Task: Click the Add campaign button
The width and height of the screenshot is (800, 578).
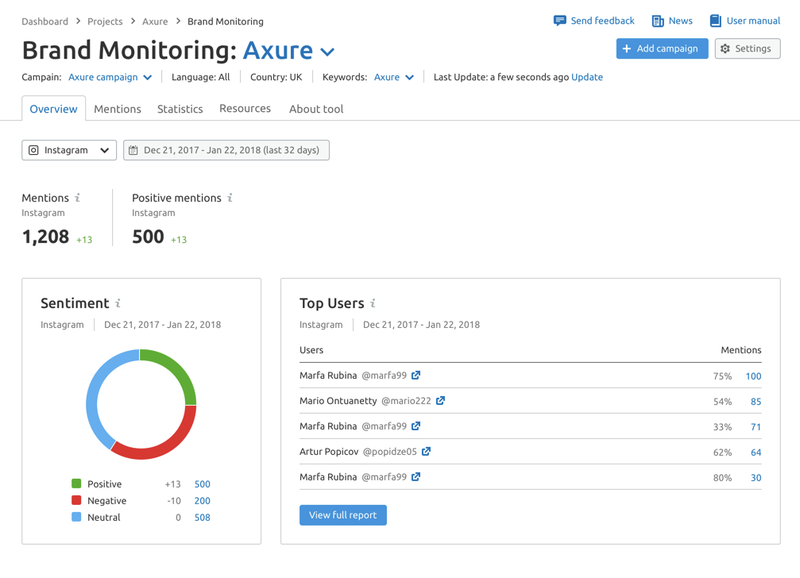Action: tap(662, 48)
